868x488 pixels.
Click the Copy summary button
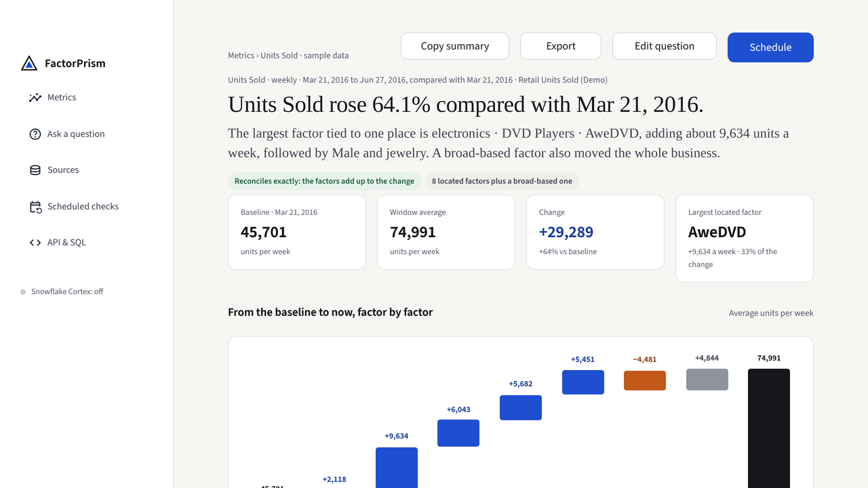pyautogui.click(x=455, y=46)
